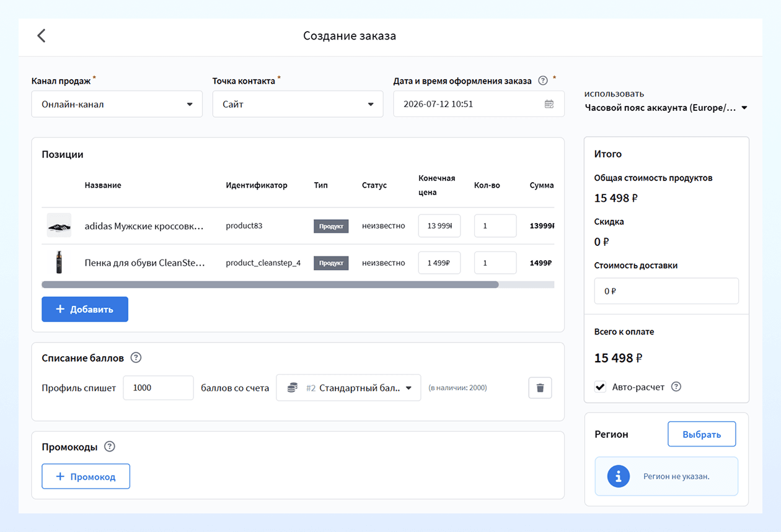Toggle the Авто-расчет checkbox

pos(600,387)
